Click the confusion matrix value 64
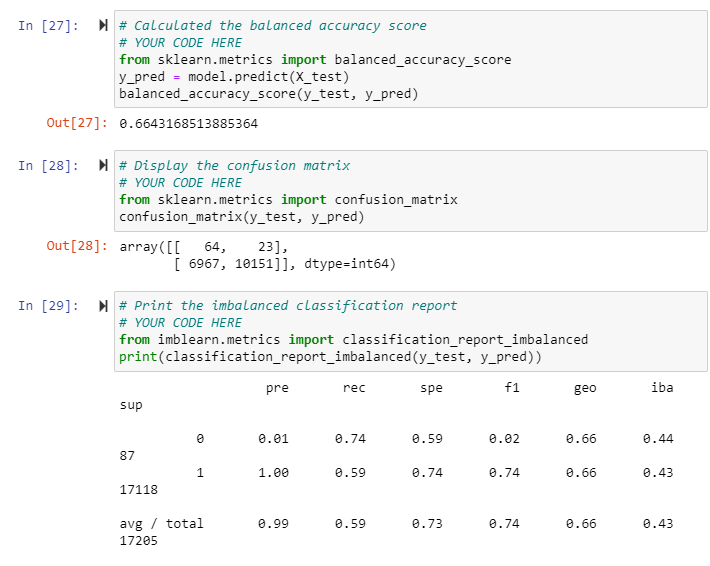This screenshot has width=710, height=566. 211,247
